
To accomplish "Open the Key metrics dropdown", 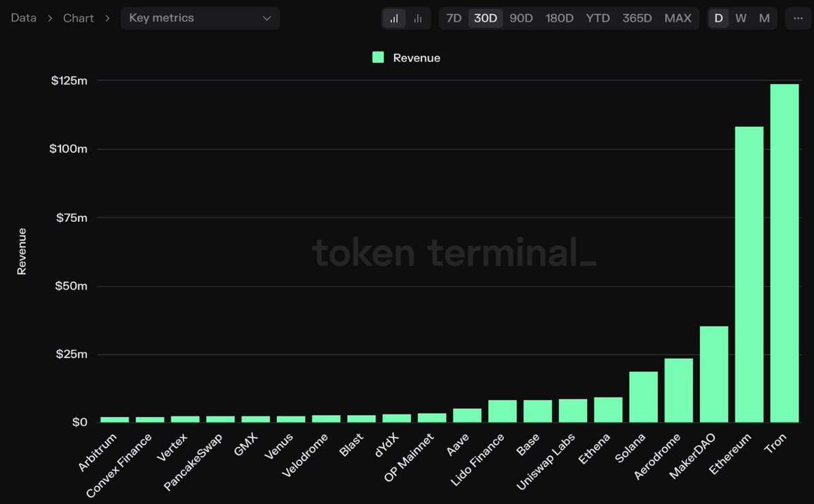I will click(200, 18).
